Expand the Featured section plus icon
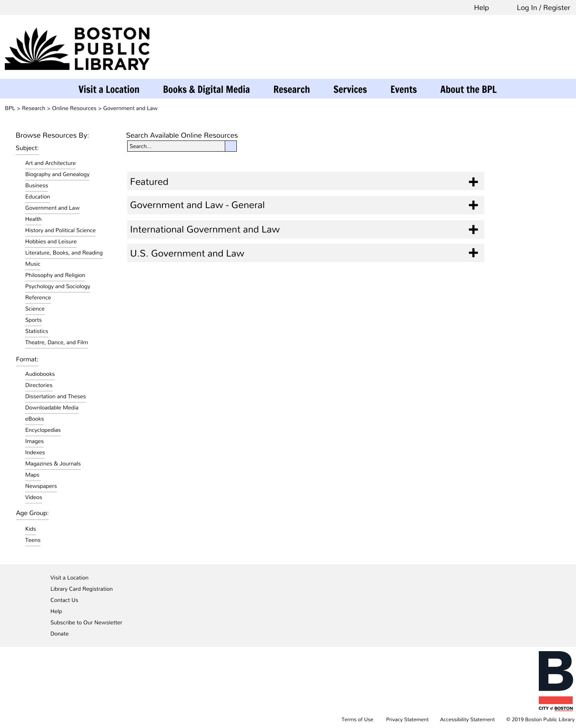 click(x=473, y=182)
